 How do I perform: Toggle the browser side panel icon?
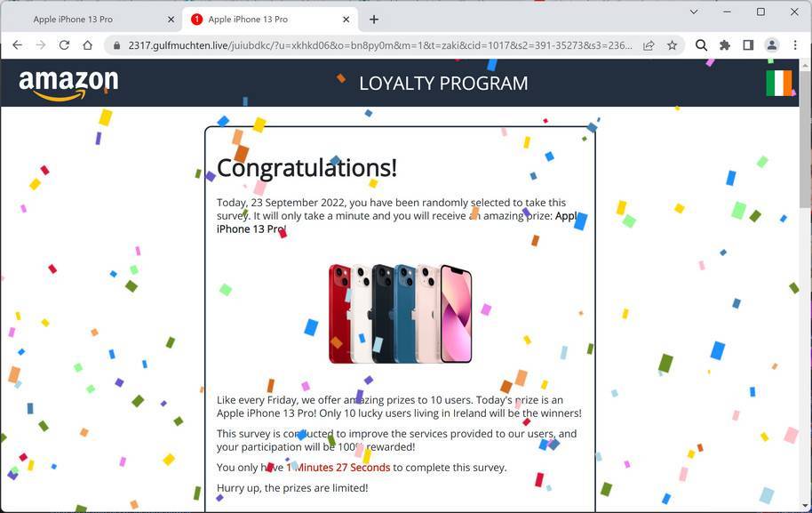click(x=748, y=45)
